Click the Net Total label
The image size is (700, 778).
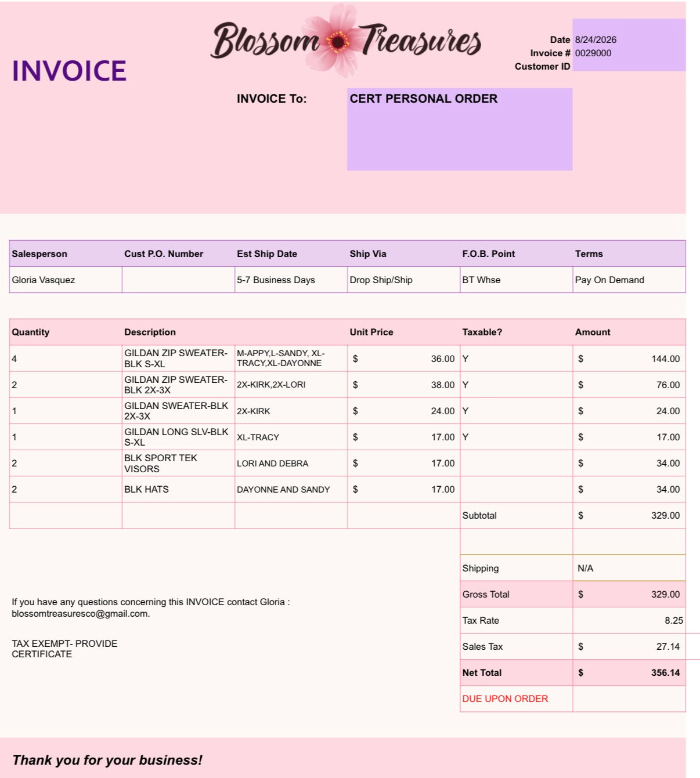pyautogui.click(x=482, y=672)
